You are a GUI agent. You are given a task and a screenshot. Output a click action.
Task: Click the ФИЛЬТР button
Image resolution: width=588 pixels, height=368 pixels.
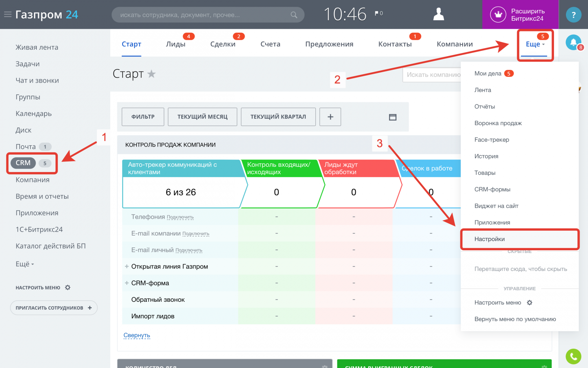point(143,117)
